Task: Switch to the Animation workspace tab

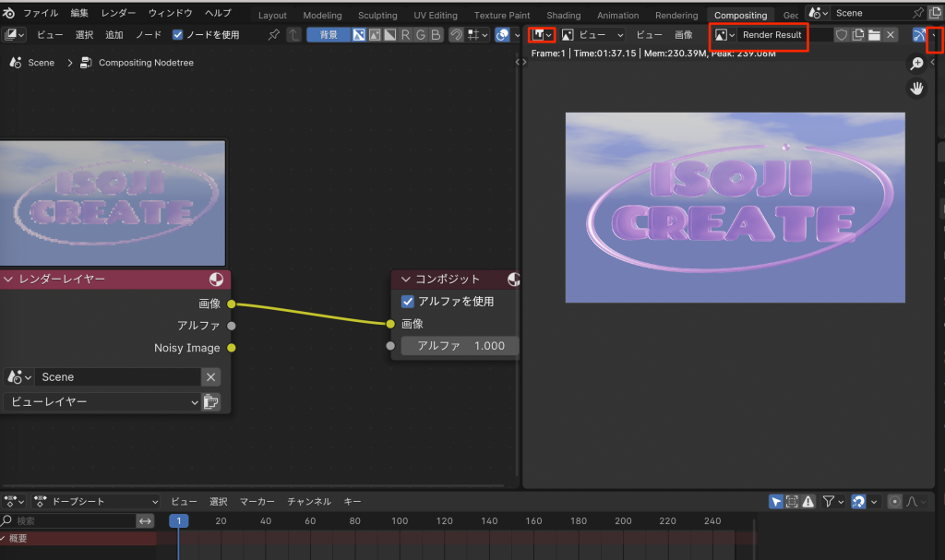Action: click(617, 15)
